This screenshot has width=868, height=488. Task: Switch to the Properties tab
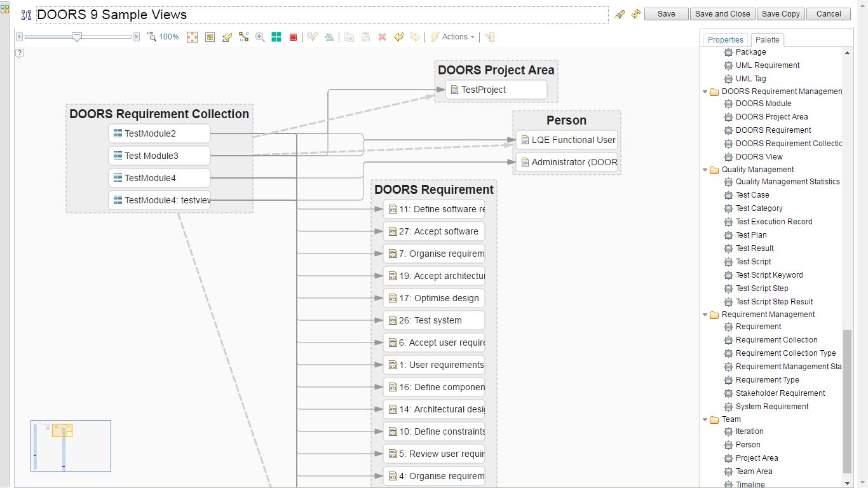coord(725,40)
